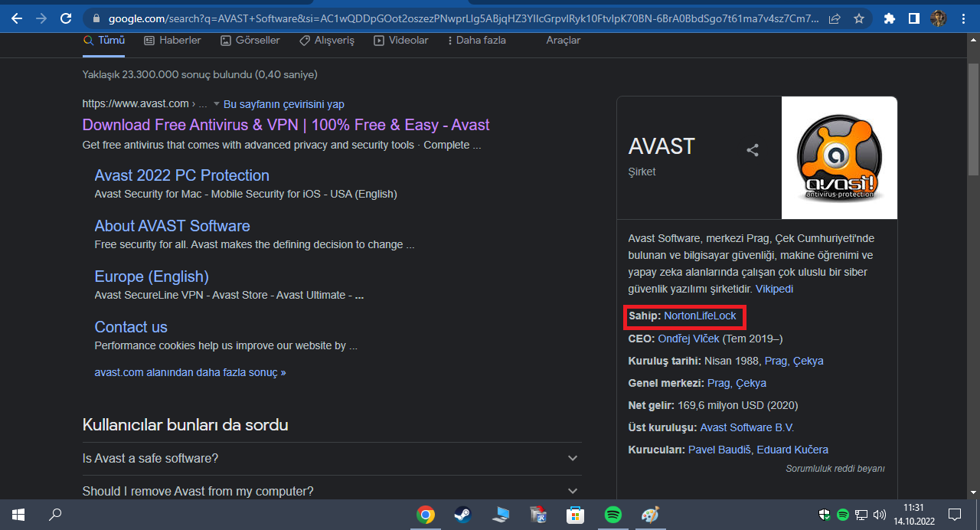Open Chrome side panel

pos(913,18)
